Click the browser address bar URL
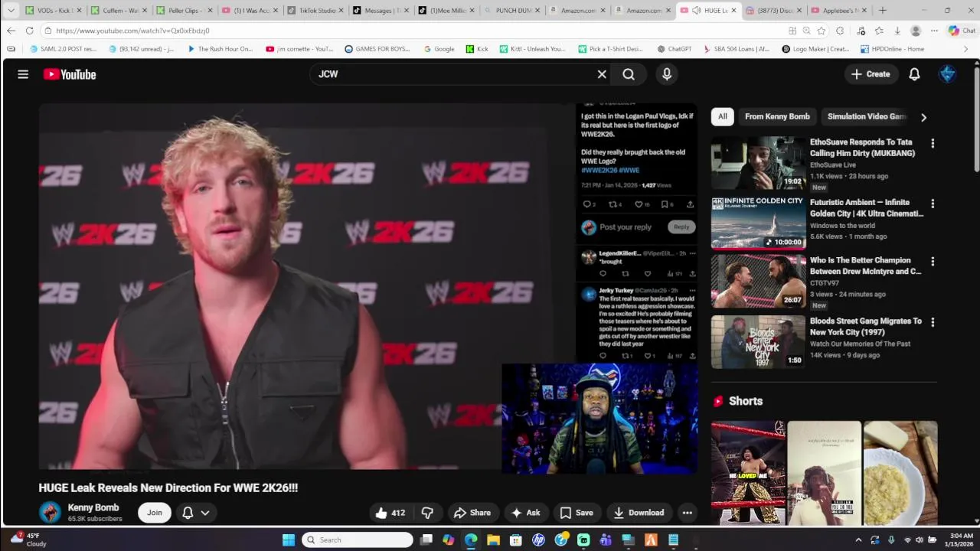The height and width of the screenshot is (551, 980). point(132,31)
